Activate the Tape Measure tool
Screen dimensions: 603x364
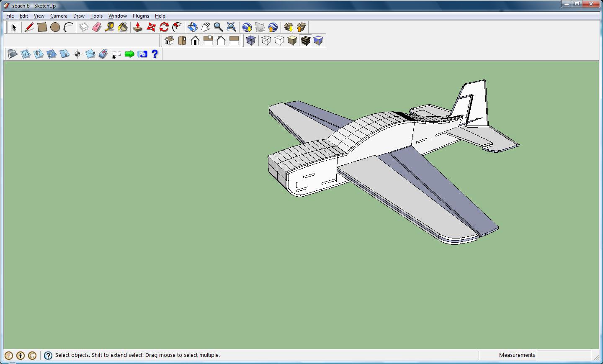pos(110,28)
